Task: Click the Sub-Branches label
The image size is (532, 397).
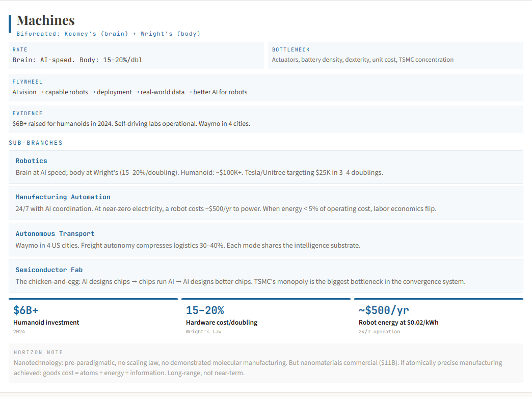Action: point(36,143)
